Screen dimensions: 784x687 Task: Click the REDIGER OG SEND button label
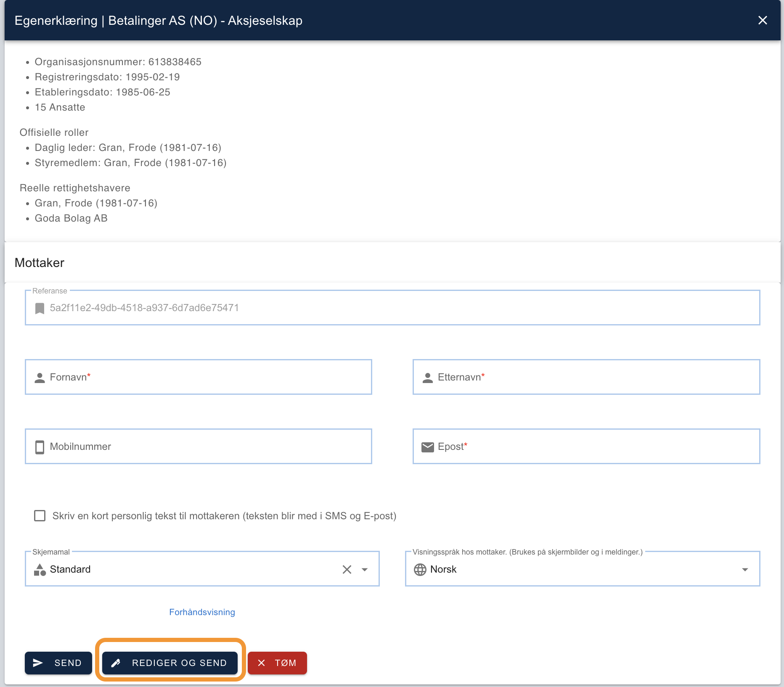tap(179, 663)
